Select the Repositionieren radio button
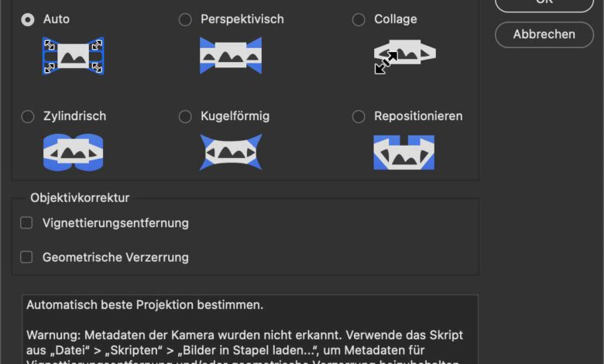Image resolution: width=604 pixels, height=364 pixels. click(x=359, y=116)
